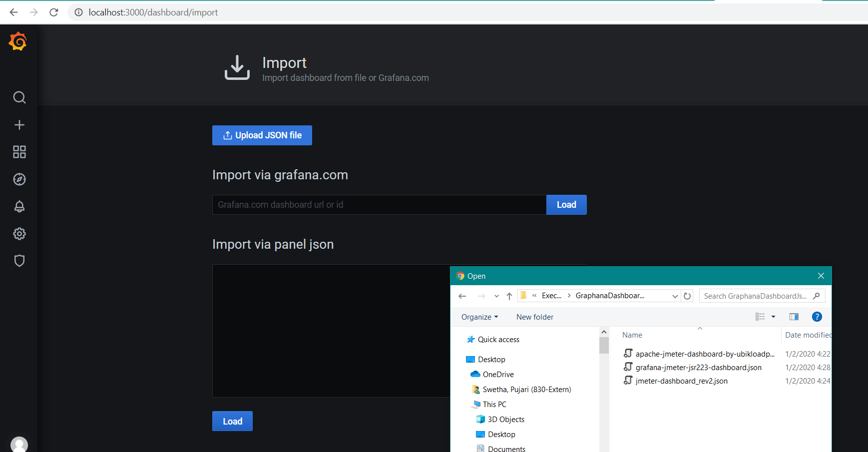Screen dimensions: 868x452
Task: Select Quick access in navigation tree
Action: [x=498, y=340]
